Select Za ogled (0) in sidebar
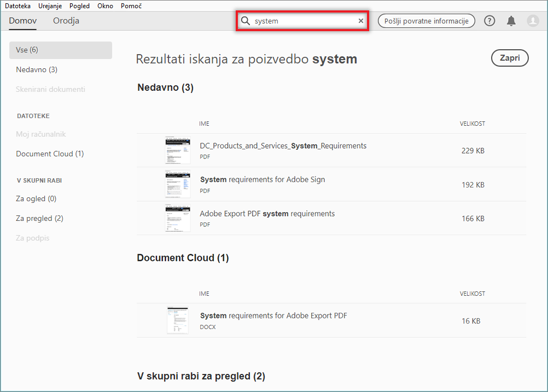 [x=36, y=199]
